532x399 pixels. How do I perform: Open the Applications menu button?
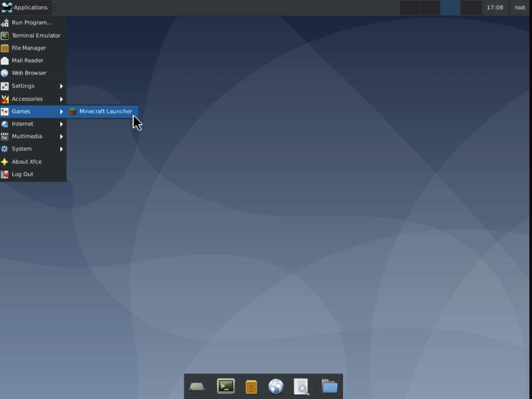coord(25,7)
